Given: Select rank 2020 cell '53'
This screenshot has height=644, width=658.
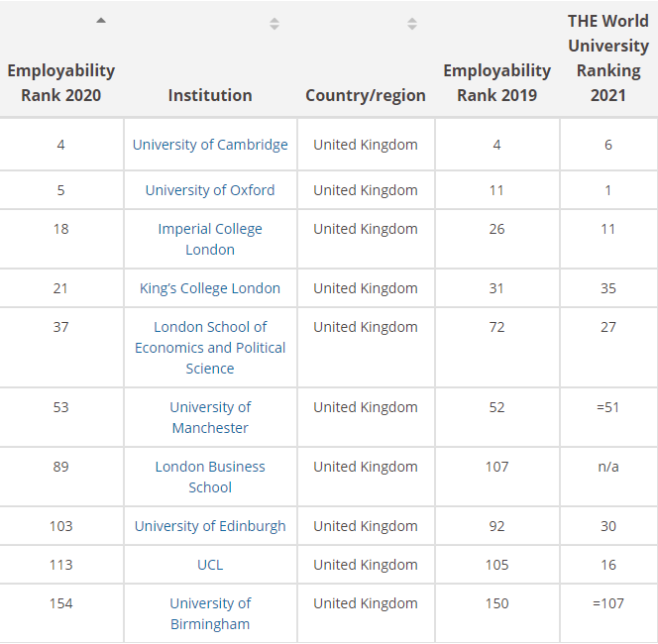Looking at the screenshot, I should pos(60,407).
